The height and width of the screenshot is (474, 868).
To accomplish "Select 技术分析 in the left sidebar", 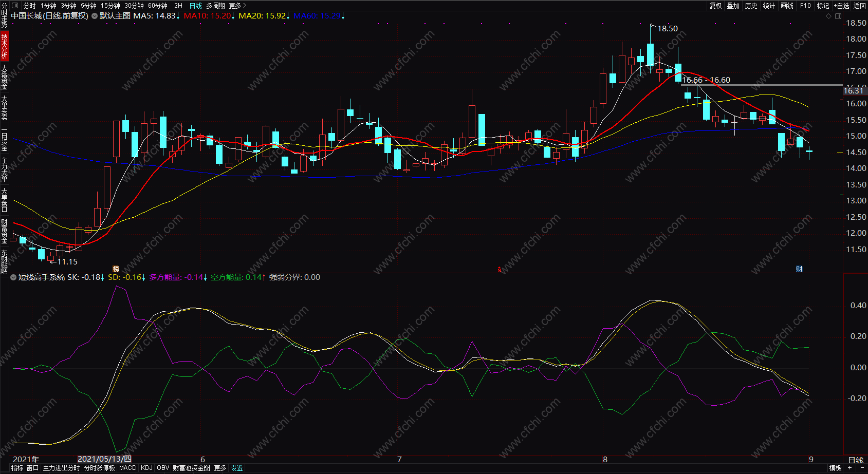I will coord(4,46).
